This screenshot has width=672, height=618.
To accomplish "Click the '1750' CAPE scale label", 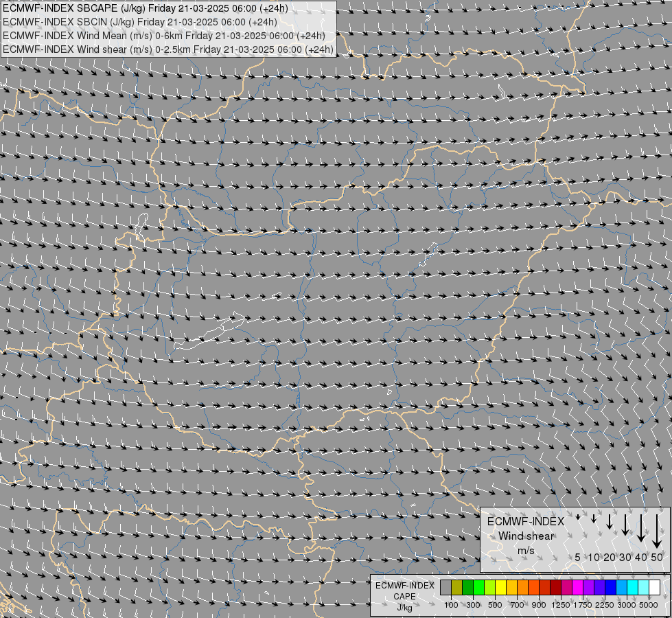I will [583, 605].
